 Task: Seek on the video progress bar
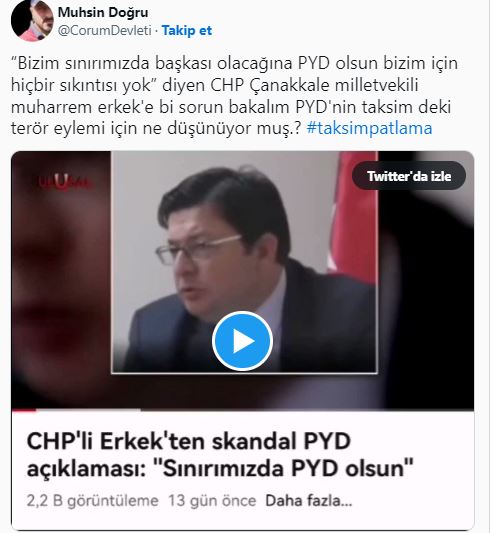[x=242, y=410]
